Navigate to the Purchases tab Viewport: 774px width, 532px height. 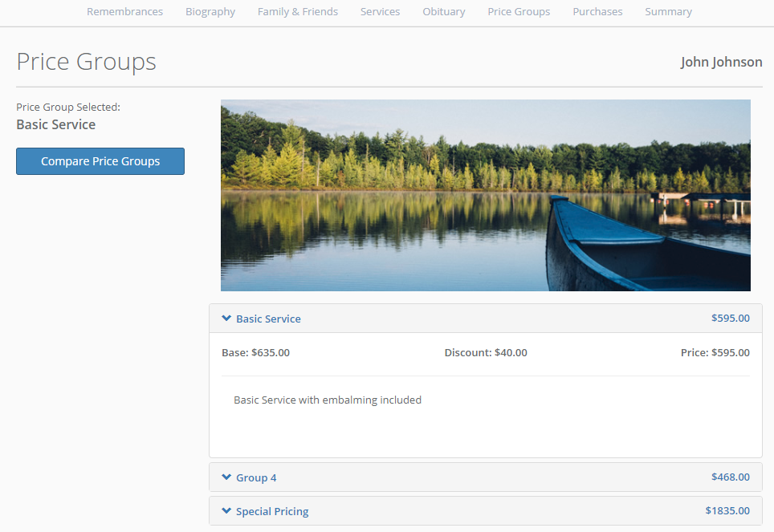(x=597, y=12)
